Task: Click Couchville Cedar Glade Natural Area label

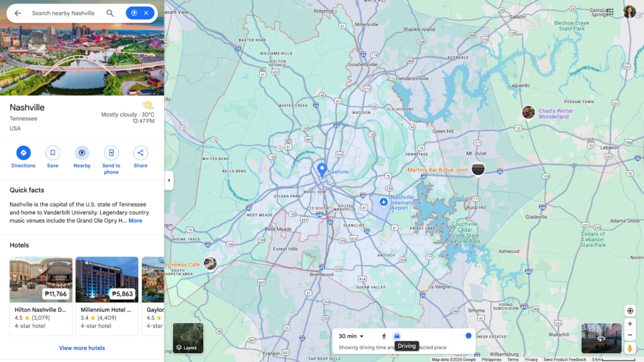Action: click(465, 232)
